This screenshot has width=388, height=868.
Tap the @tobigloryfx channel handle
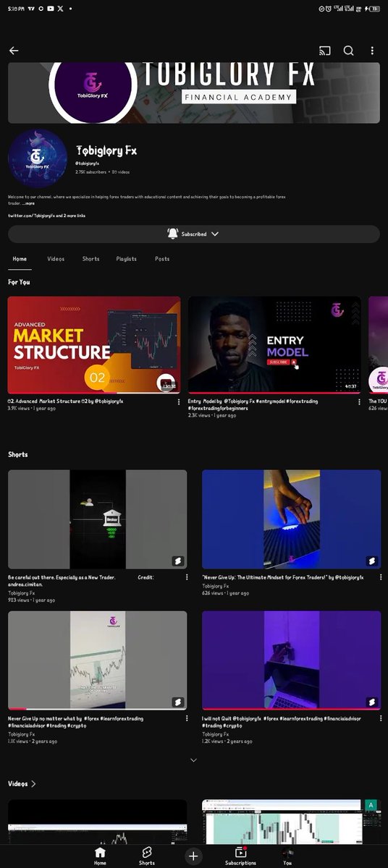pos(87,164)
